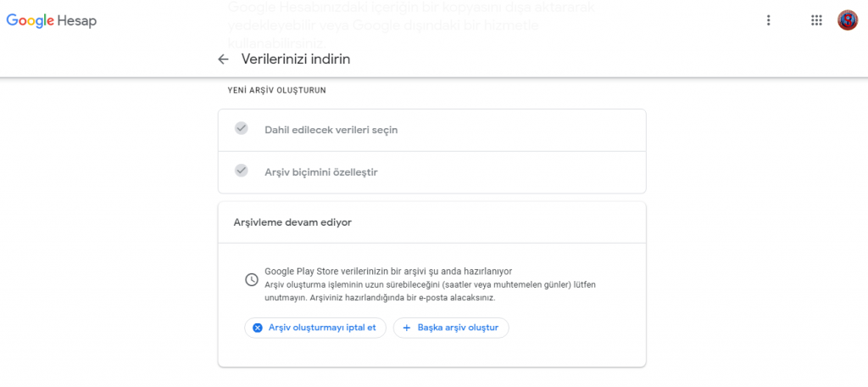Click the YENİ ARŞİV OLUŞTURUN label
This screenshot has width=868, height=387.
click(277, 90)
